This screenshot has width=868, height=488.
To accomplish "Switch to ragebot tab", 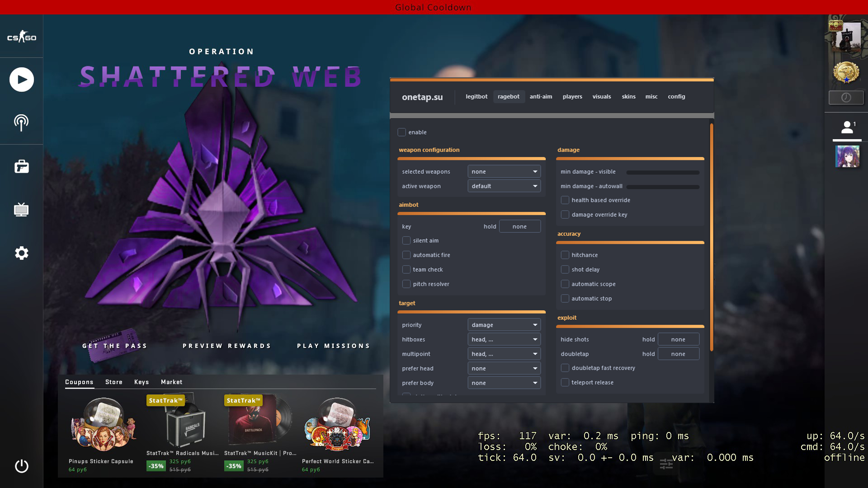I will (x=509, y=97).
